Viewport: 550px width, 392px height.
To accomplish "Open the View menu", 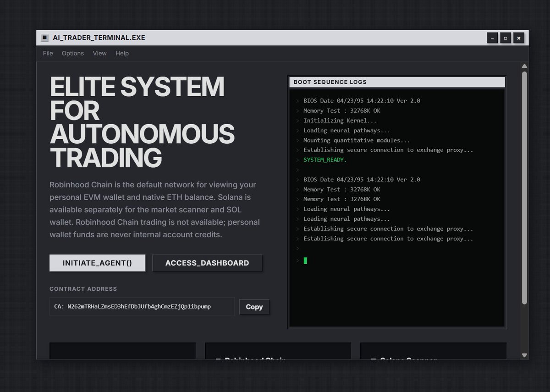I will pyautogui.click(x=99, y=53).
